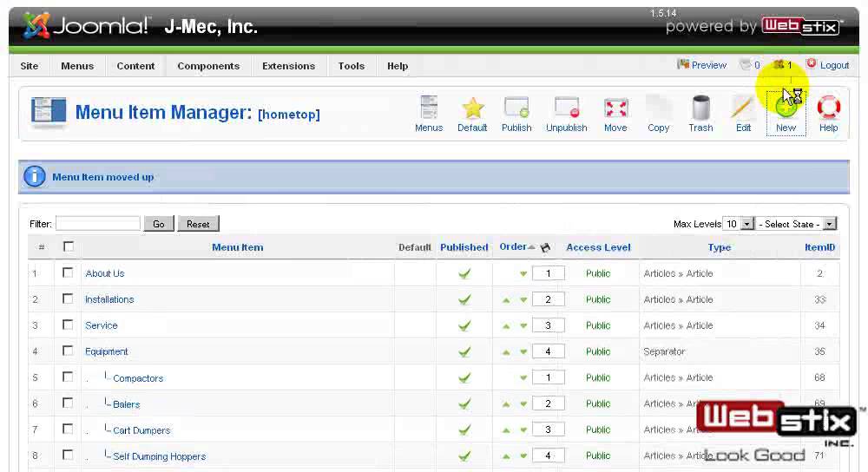Toggle published checkmark for Installations
The width and height of the screenshot is (868, 472).
[x=464, y=299]
